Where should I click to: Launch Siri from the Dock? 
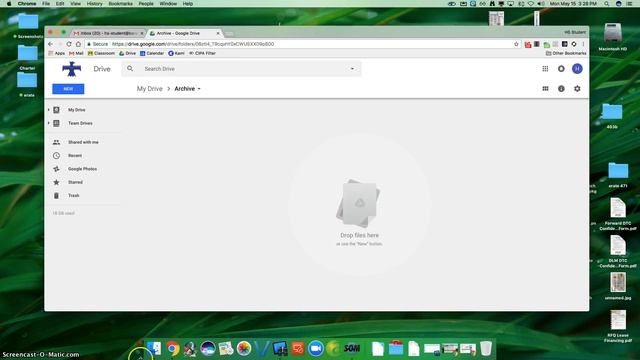(x=208, y=349)
